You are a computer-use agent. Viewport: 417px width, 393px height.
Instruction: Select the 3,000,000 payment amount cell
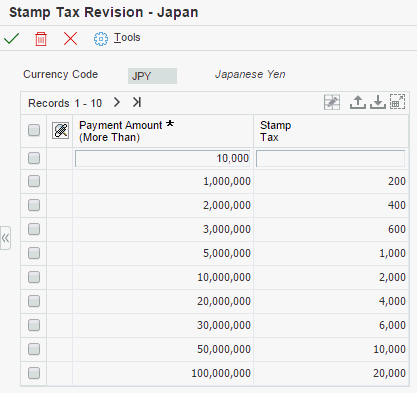[163, 229]
